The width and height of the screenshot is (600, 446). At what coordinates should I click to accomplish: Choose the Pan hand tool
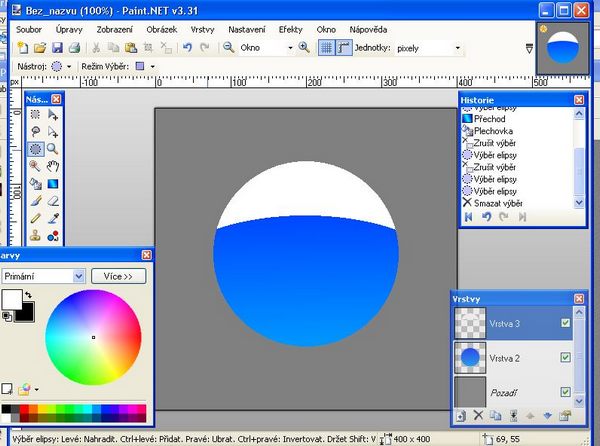click(x=52, y=166)
